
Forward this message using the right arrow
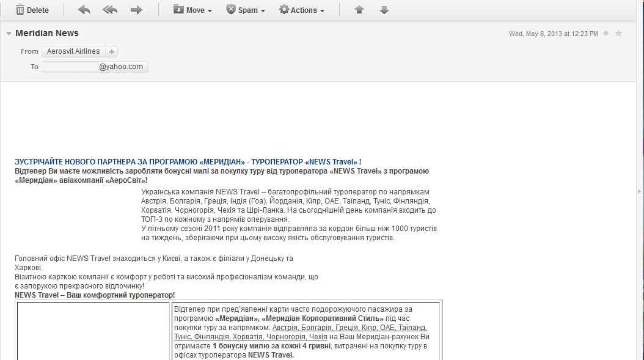(x=136, y=10)
